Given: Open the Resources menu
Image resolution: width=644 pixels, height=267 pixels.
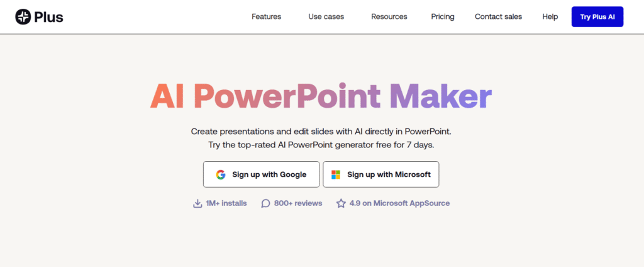Looking at the screenshot, I should [389, 17].
